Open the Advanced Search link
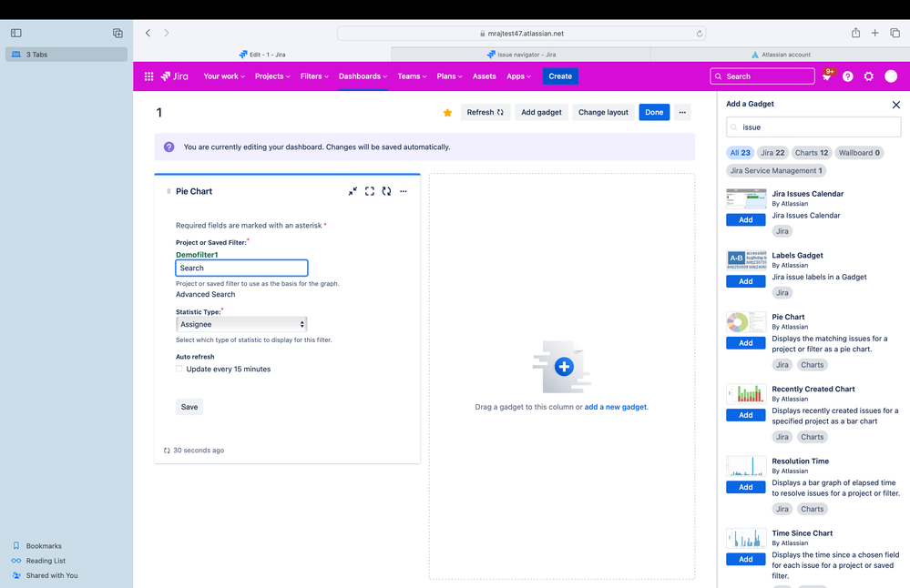910x588 pixels. pos(206,295)
